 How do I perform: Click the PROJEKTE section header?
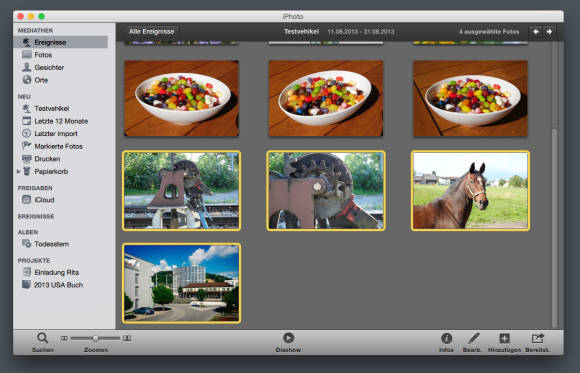click(34, 261)
